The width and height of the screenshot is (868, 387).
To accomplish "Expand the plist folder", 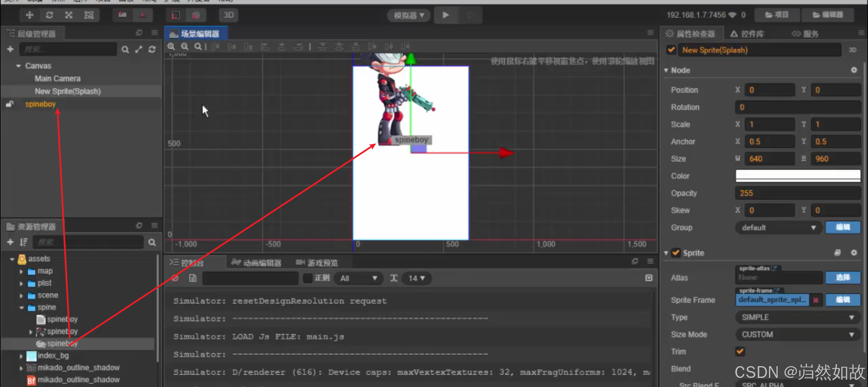I will (21, 283).
